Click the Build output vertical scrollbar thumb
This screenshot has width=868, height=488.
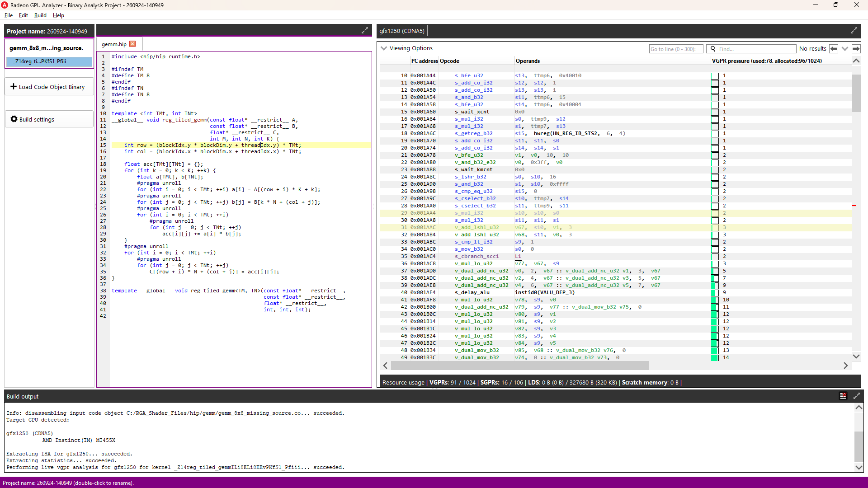coord(859,446)
